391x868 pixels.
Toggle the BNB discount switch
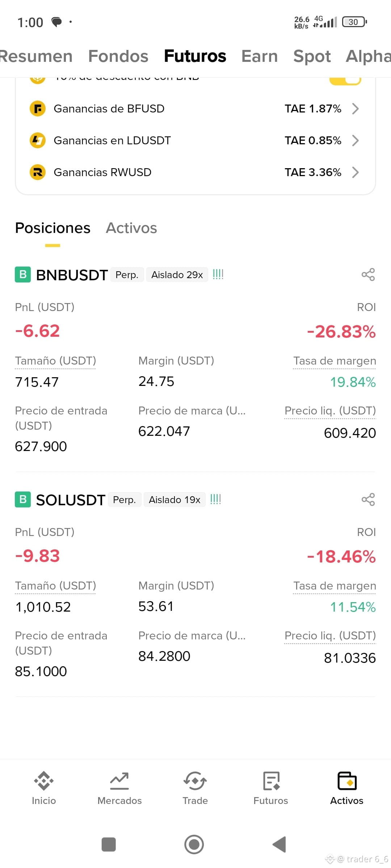[345, 80]
